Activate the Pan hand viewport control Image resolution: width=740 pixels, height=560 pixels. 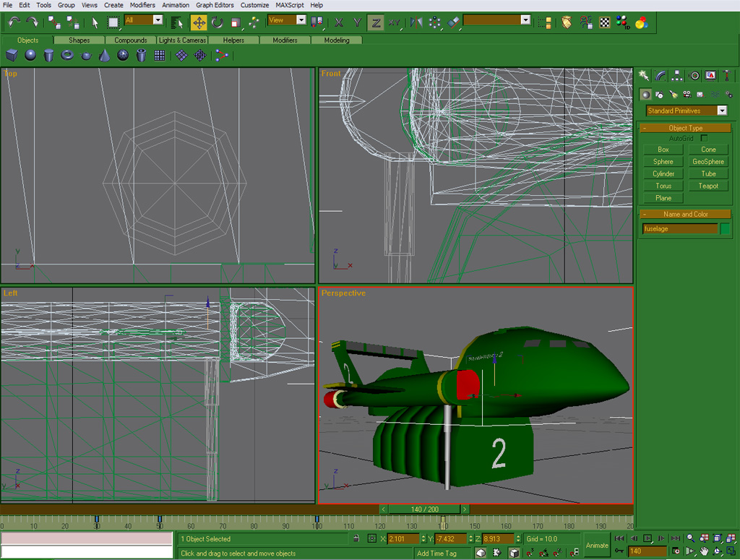704,551
